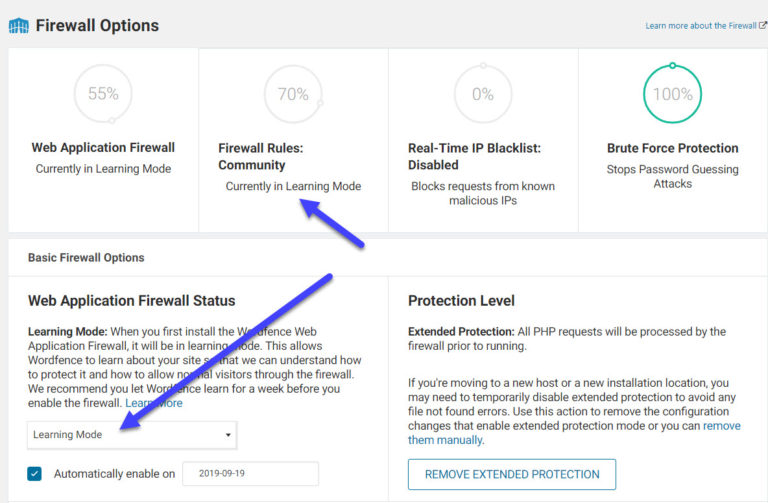This screenshot has width=768, height=503.
Task: Uncheck the Automatically enable on checkbox
Action: 35,473
